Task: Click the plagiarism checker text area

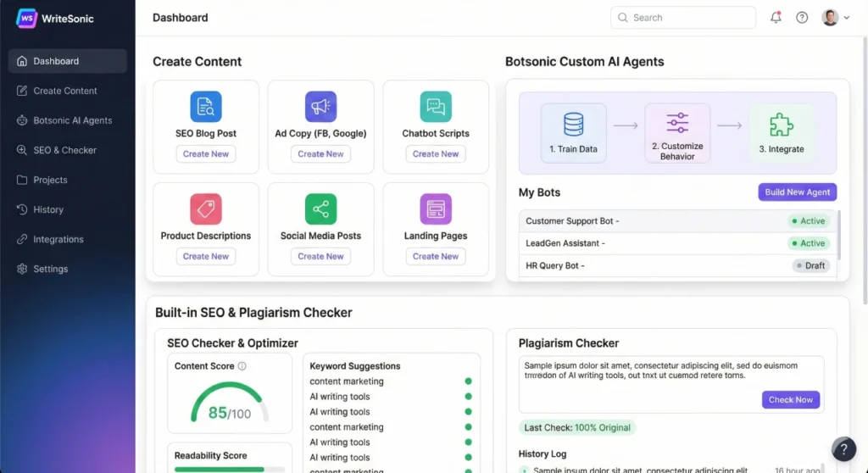Action: point(671,384)
